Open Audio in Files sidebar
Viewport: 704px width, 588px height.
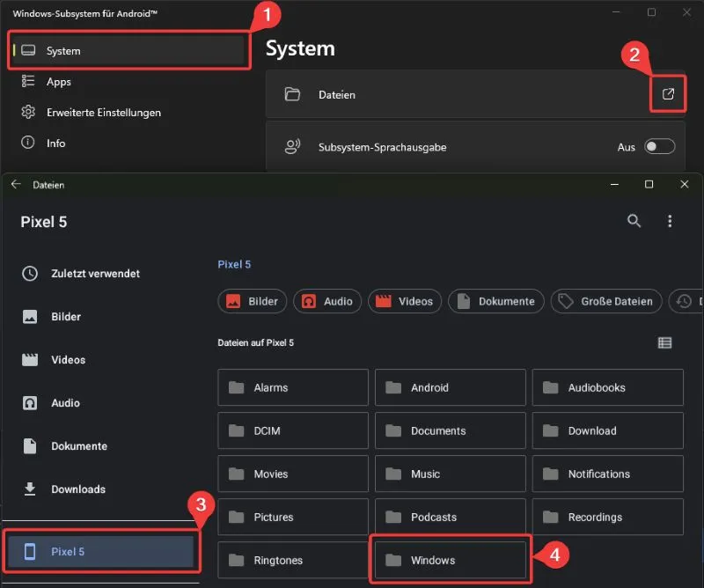pos(101,402)
